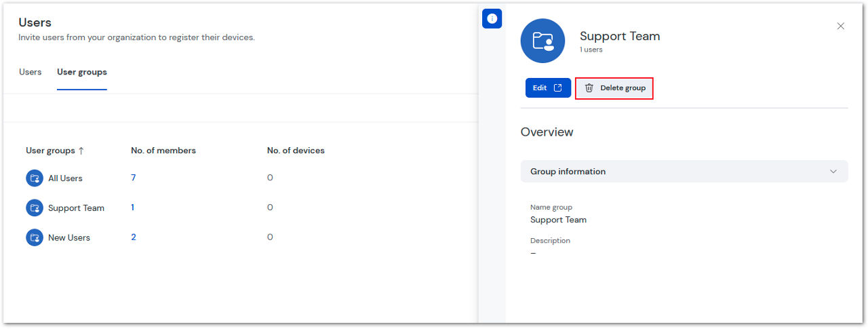Click the No. of devices column header
The height and width of the screenshot is (329, 868).
[x=296, y=151]
